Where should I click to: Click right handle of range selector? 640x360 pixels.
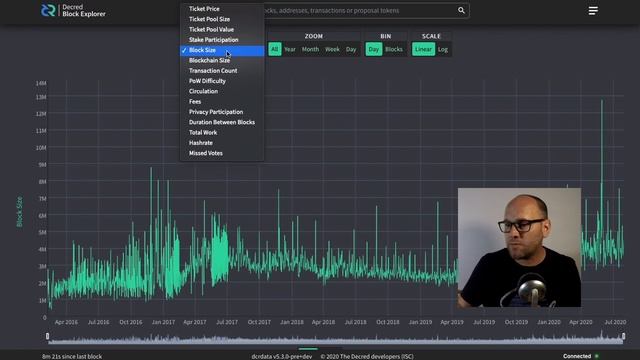tap(623, 336)
